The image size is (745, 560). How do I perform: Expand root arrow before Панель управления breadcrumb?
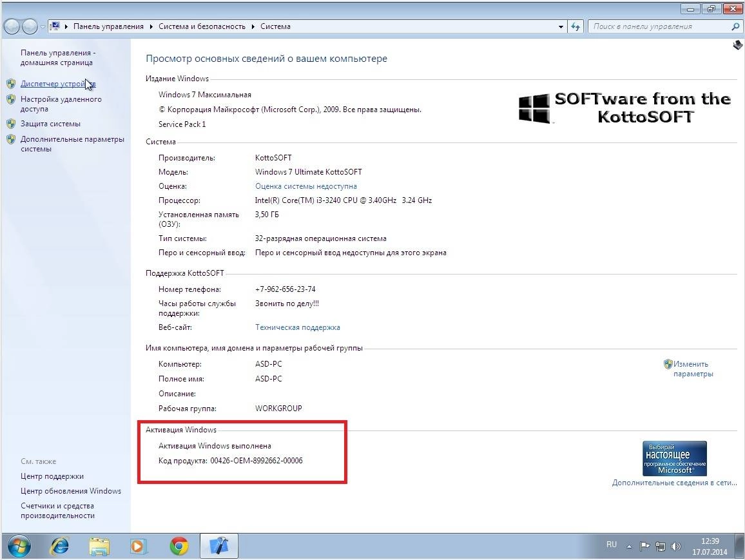point(66,26)
